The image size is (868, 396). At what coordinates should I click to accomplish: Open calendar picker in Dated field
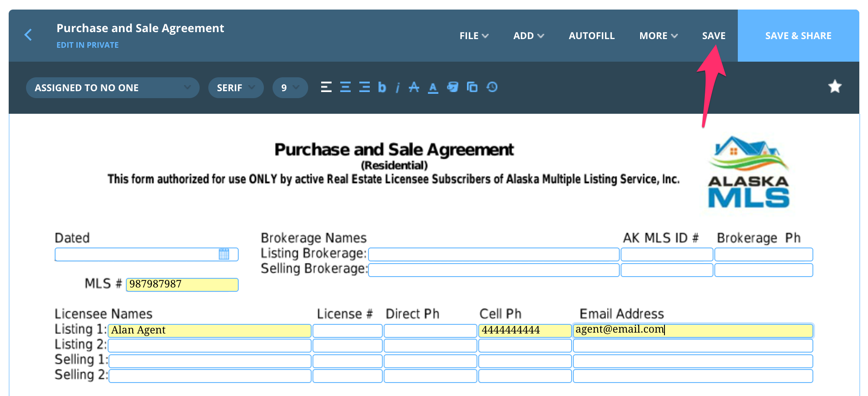(x=224, y=254)
